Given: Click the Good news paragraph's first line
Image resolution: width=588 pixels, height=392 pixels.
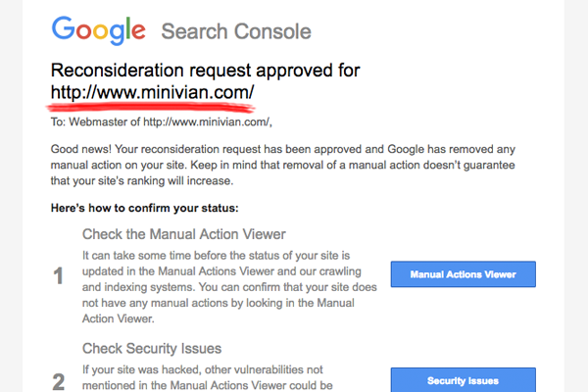Looking at the screenshot, I should point(283,149).
